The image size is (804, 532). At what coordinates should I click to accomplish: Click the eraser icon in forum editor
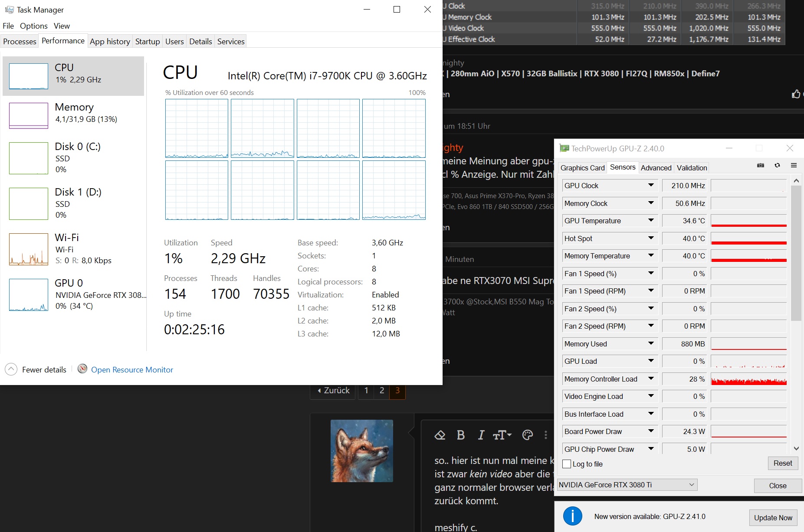[440, 435]
